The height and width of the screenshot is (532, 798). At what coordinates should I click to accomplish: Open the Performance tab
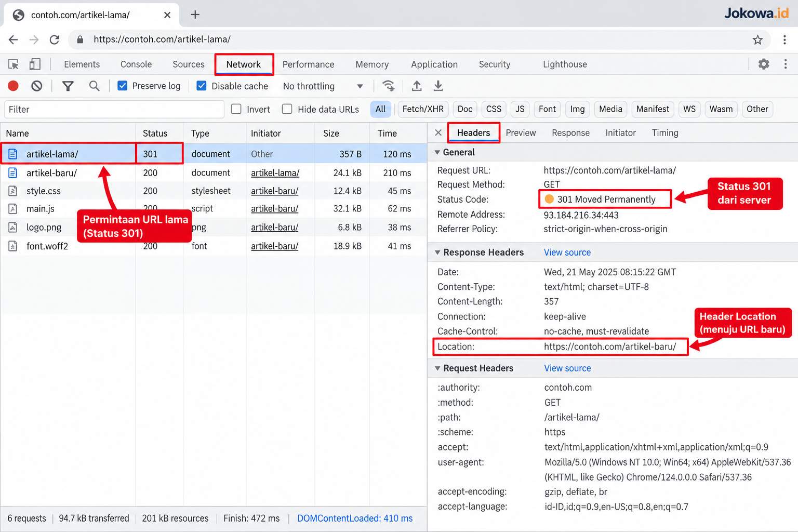[309, 64]
